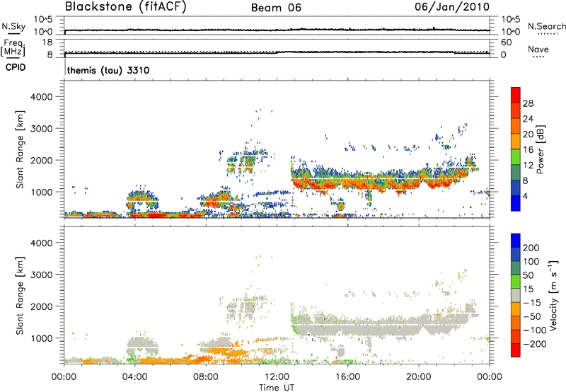Click the '04:00' time axis tick label
566x392 pixels.
click(134, 377)
